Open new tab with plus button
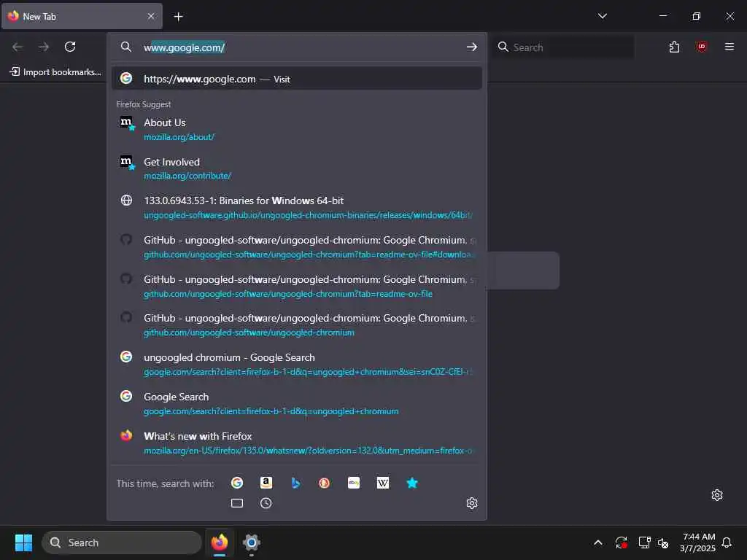The height and width of the screenshot is (560, 747). pyautogui.click(x=178, y=17)
